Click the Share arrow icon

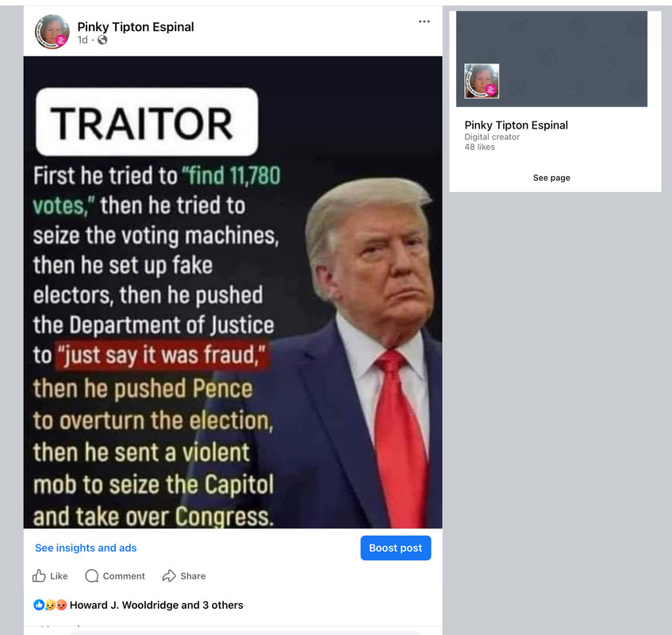pyautogui.click(x=169, y=575)
